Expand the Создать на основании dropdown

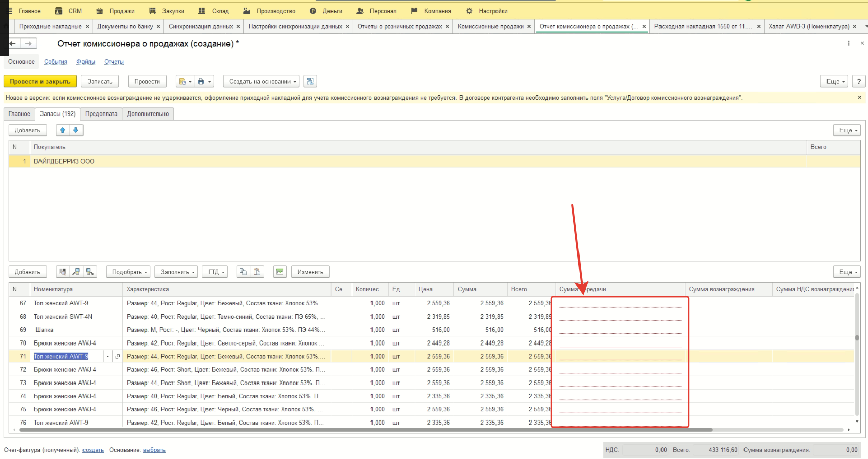[261, 82]
